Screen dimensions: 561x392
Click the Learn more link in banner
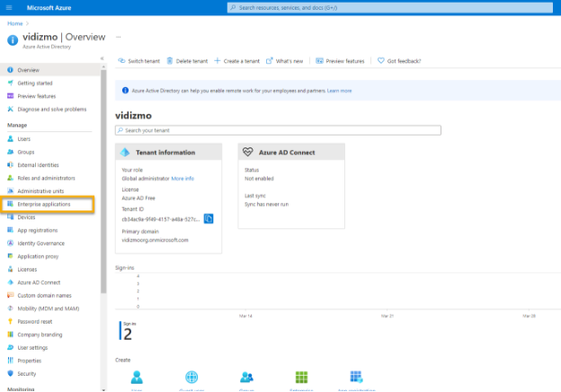(x=340, y=91)
